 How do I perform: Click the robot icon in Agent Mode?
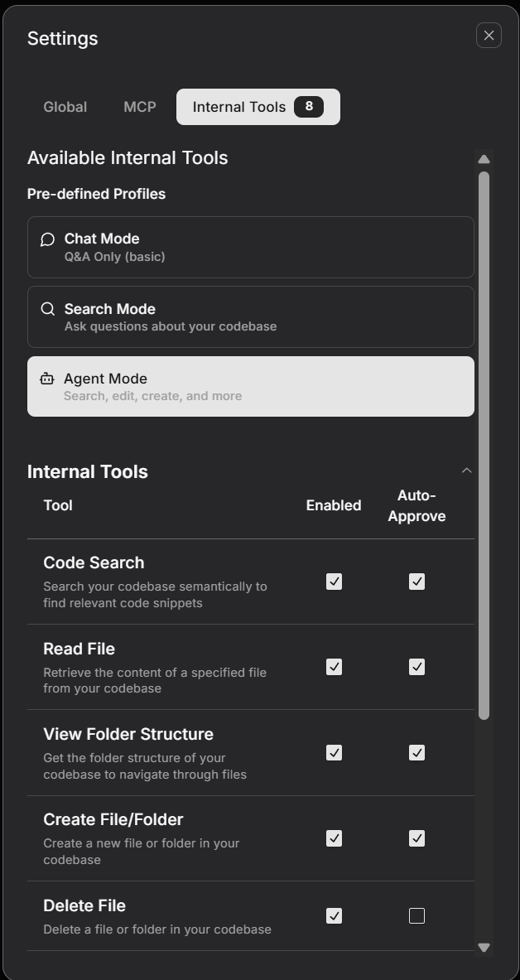tap(47, 379)
